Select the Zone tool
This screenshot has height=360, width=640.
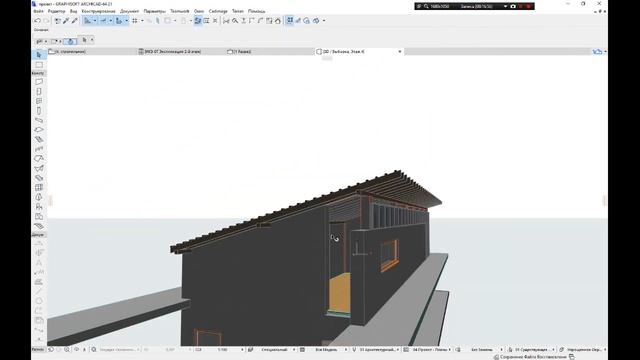pyautogui.click(x=39, y=216)
